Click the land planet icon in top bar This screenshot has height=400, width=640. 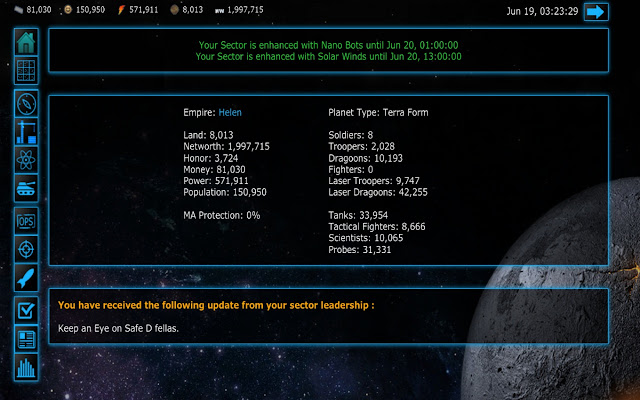click(x=174, y=10)
